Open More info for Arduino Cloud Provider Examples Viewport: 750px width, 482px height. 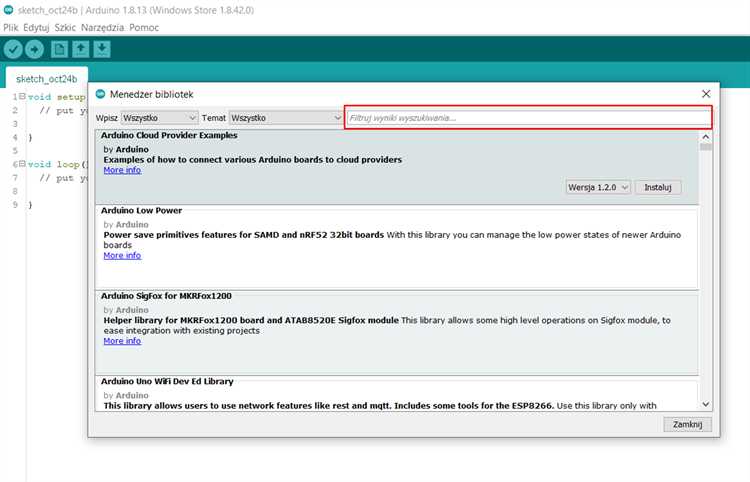pos(122,170)
